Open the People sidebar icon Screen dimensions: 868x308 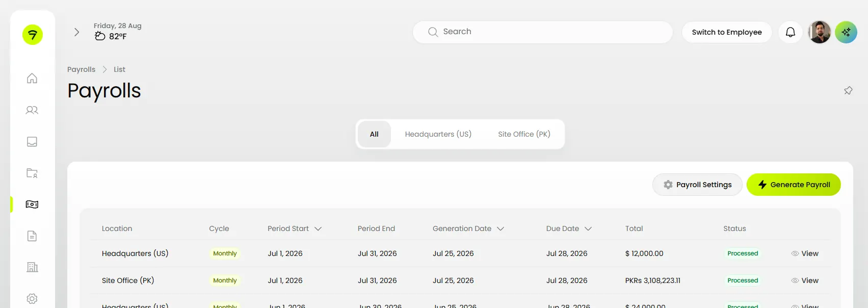(x=32, y=110)
